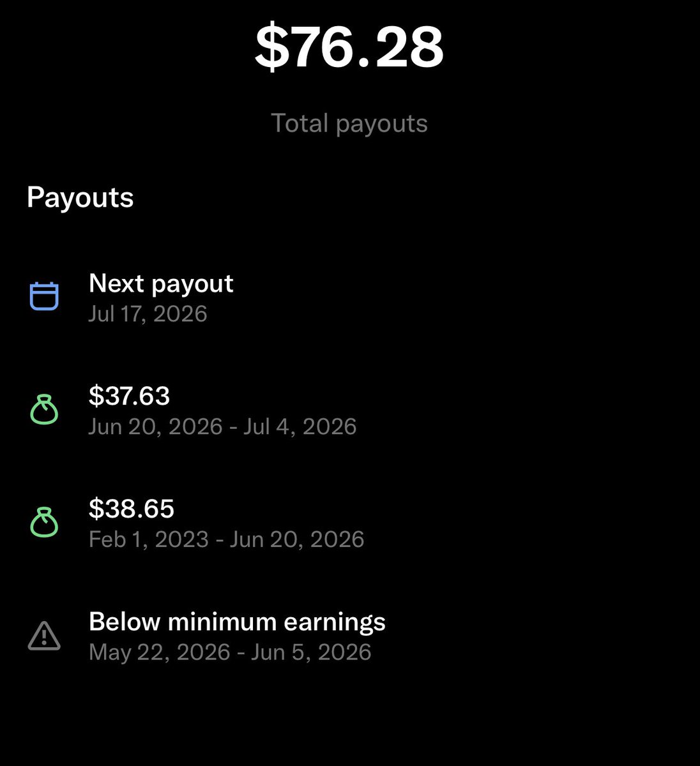The image size is (700, 766).
Task: Tap the green money bag icon next to $37.63
Action: click(x=44, y=410)
